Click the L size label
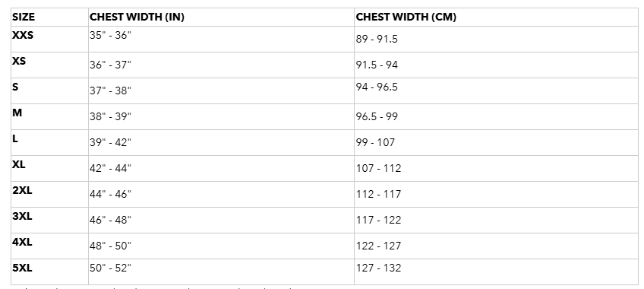 (14, 139)
